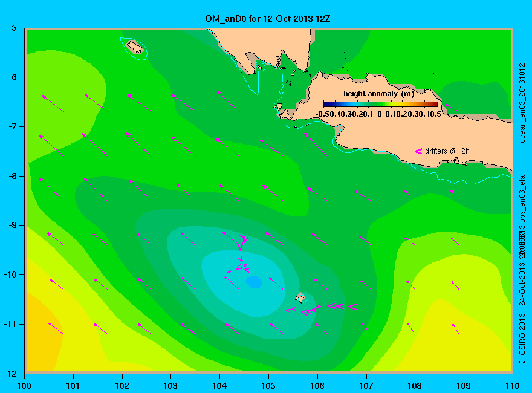Click the latitude label -8
Screen dimensions: 532x393
point(12,176)
